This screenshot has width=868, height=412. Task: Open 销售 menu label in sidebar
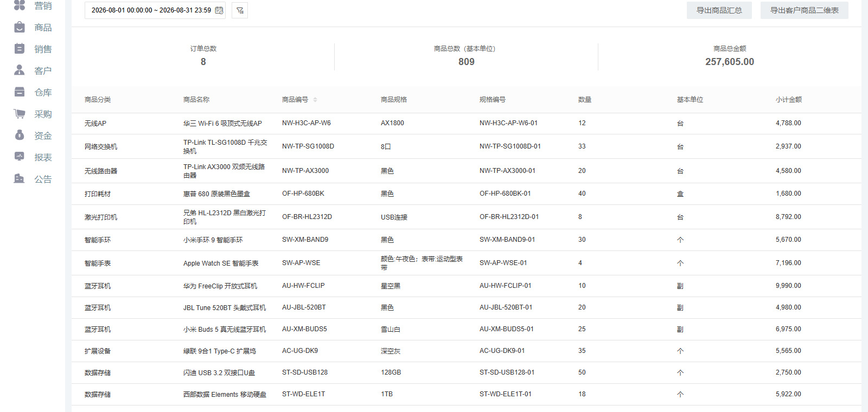pos(43,49)
